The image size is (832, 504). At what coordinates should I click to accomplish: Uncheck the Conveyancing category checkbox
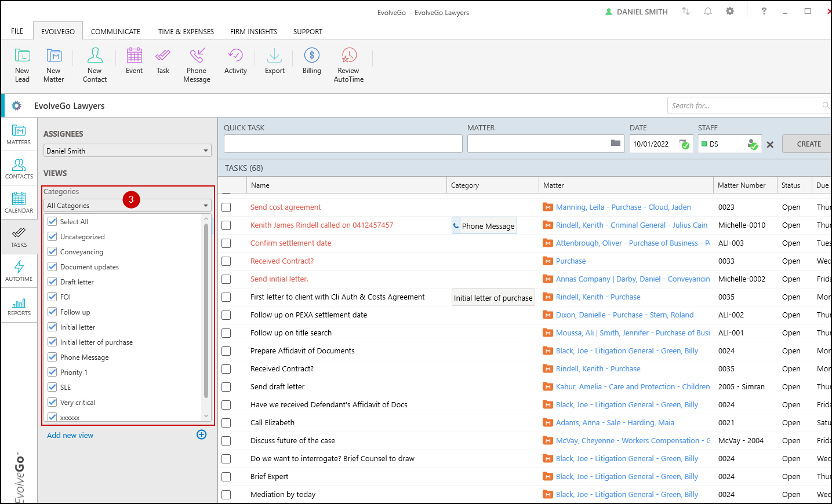53,251
